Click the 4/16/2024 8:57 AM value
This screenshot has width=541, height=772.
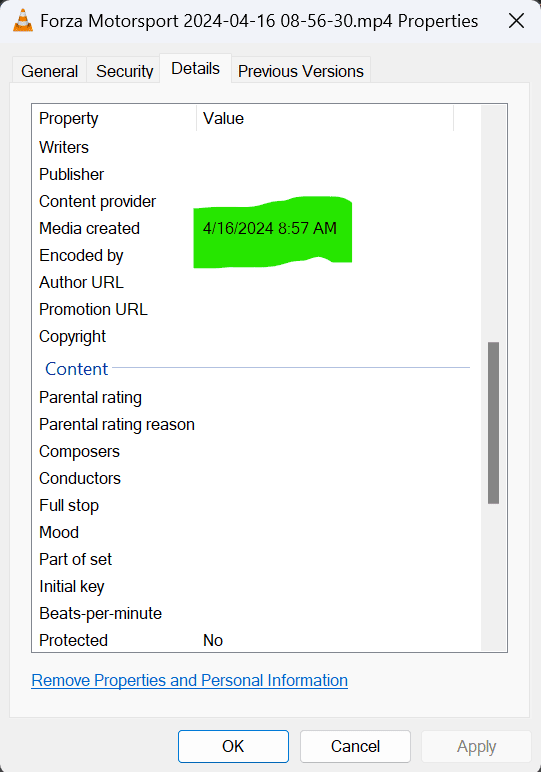coord(270,228)
